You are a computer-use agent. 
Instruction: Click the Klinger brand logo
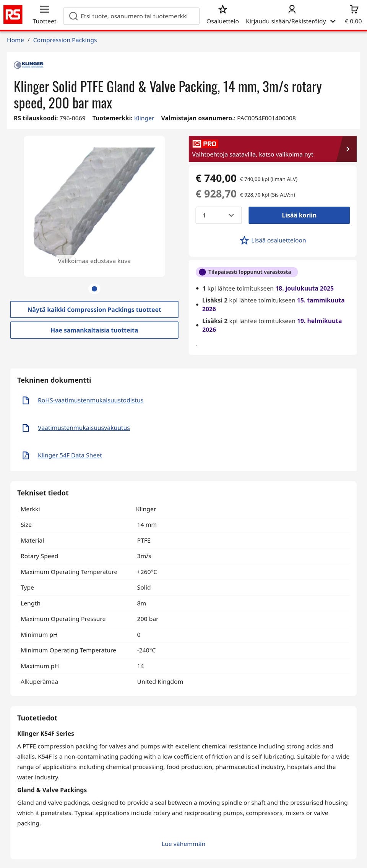(x=29, y=65)
